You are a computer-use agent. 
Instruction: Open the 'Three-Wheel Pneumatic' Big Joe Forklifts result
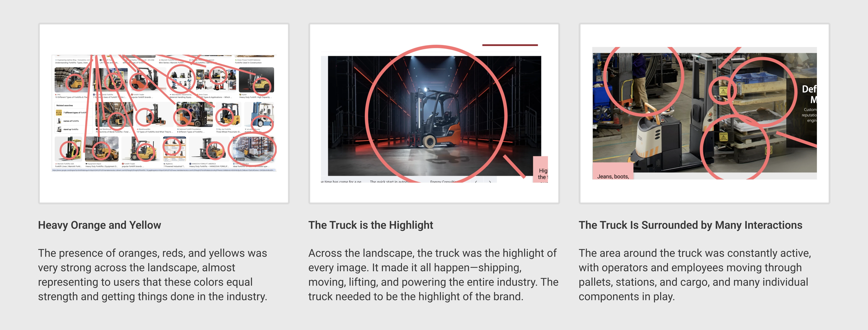coord(228,132)
